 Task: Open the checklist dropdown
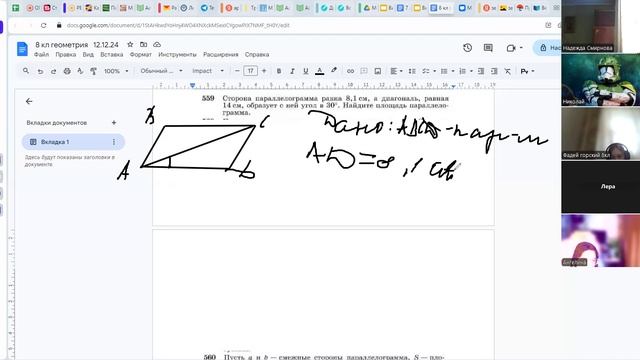[x=428, y=71]
